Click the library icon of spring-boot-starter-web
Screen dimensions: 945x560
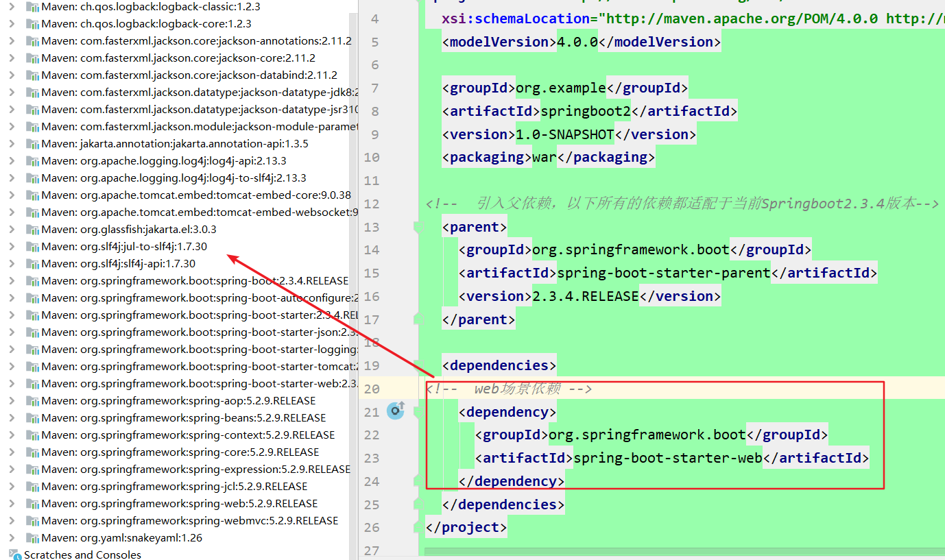point(32,384)
